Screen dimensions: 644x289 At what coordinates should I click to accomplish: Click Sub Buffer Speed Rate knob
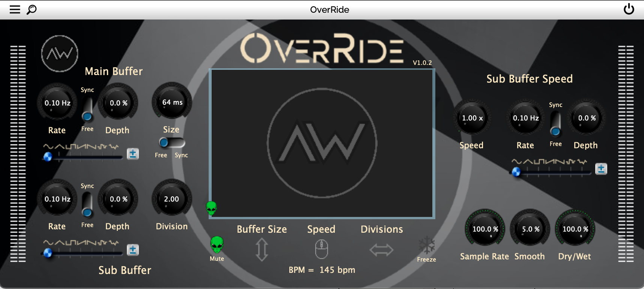525,118
